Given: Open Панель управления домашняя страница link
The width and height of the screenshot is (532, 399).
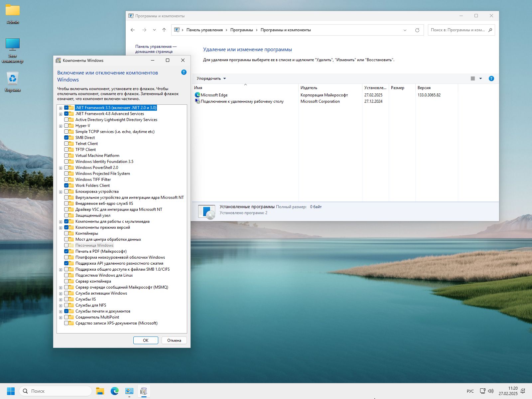Looking at the screenshot, I should point(156,49).
